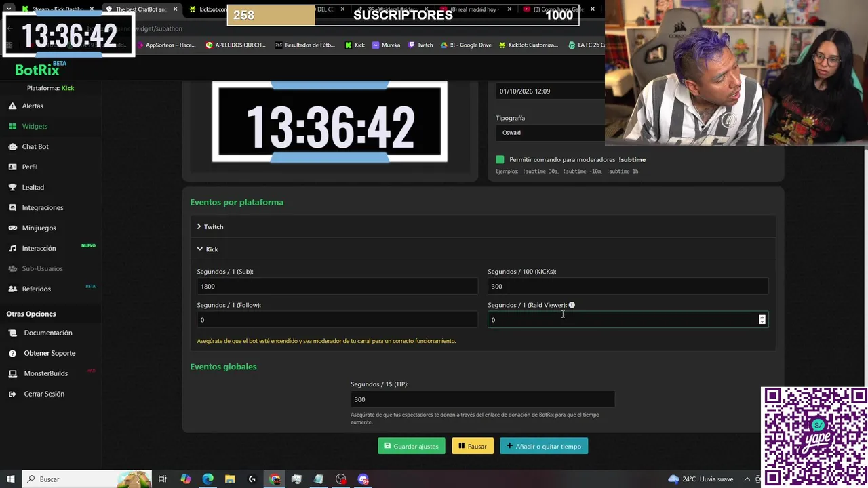
Task: Click the Cerrar Sesión logout icon
Action: [x=12, y=394]
